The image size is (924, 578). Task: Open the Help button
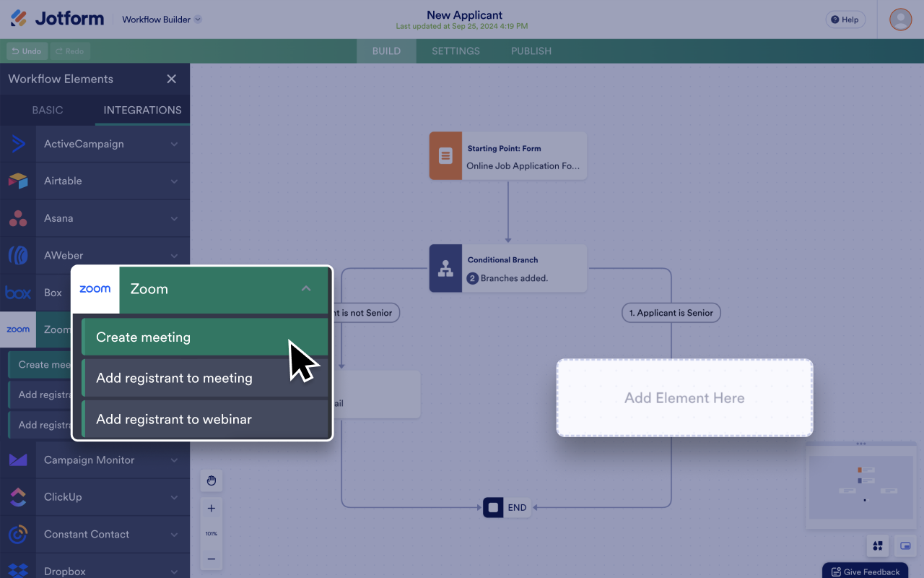(845, 20)
